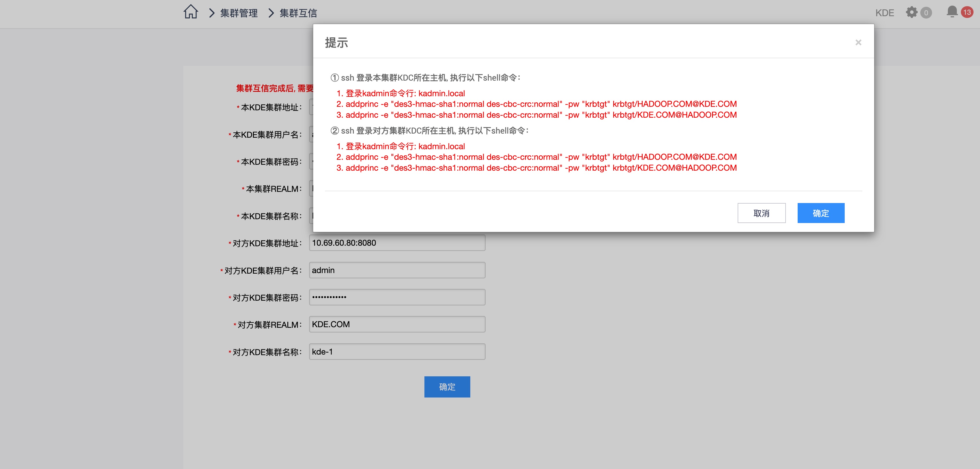Click the KDE user label

click(884, 13)
